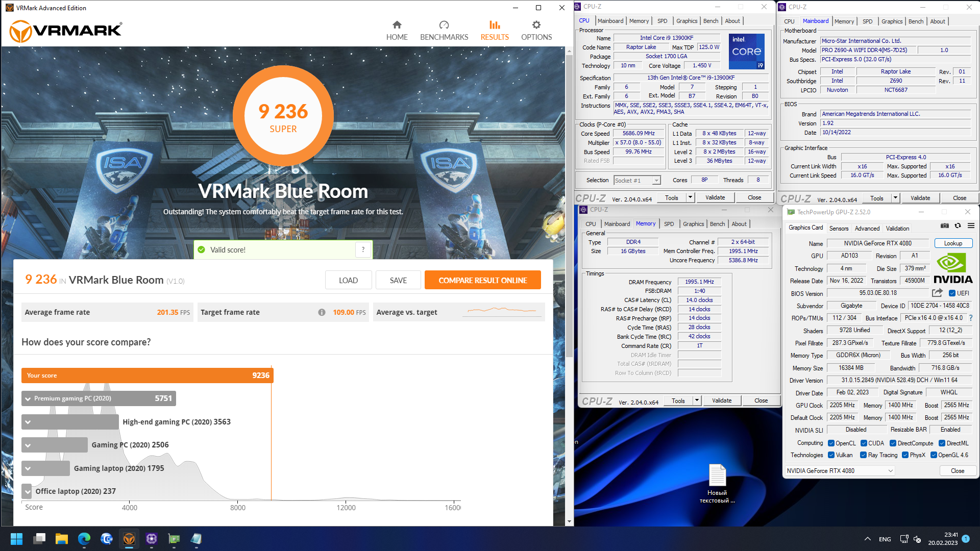Expand the Gaming PC (2020) row

[x=28, y=445]
